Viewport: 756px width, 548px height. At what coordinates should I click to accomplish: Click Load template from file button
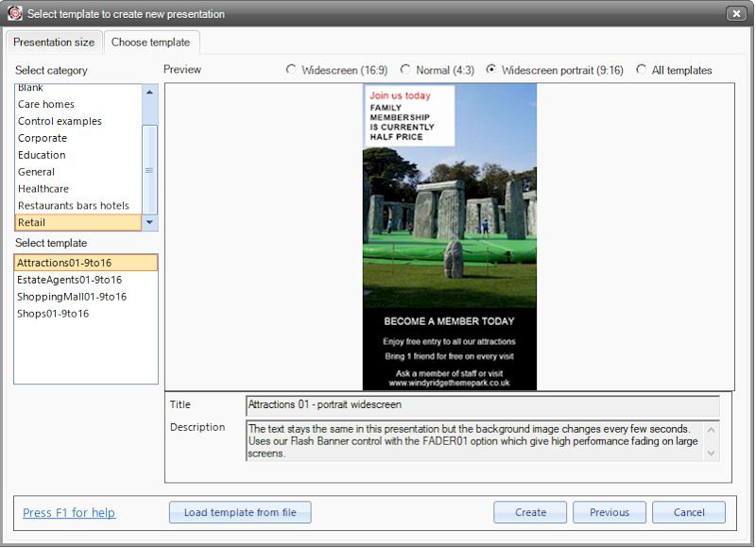coord(240,512)
